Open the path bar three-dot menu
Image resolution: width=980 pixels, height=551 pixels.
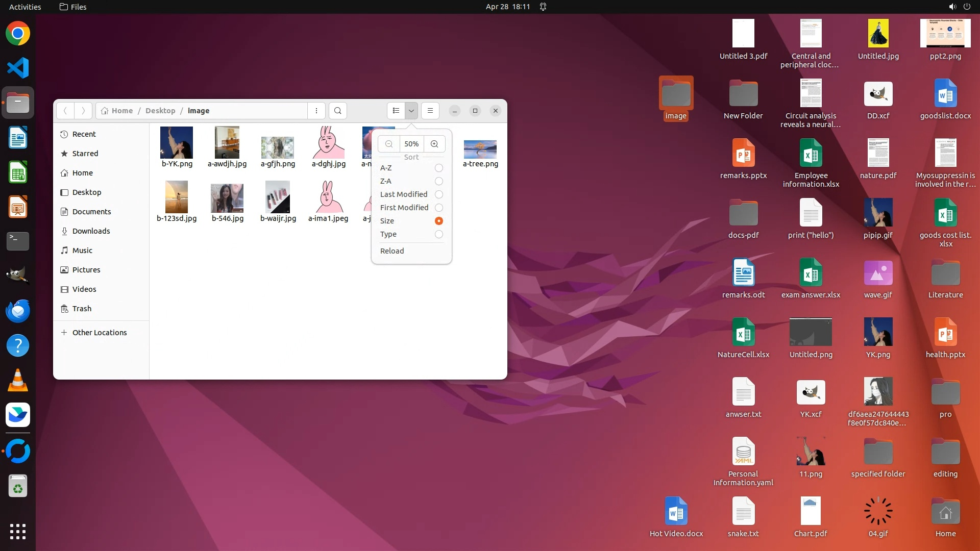(x=316, y=111)
